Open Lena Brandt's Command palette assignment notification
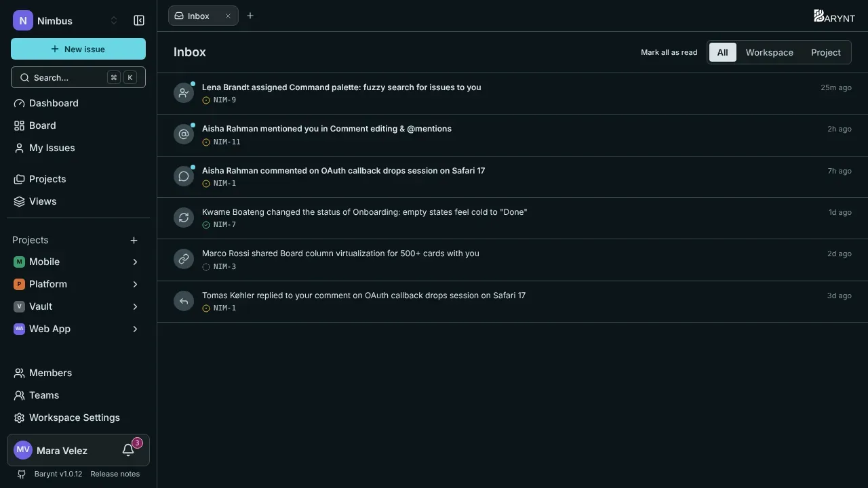This screenshot has width=868, height=488. (x=513, y=94)
